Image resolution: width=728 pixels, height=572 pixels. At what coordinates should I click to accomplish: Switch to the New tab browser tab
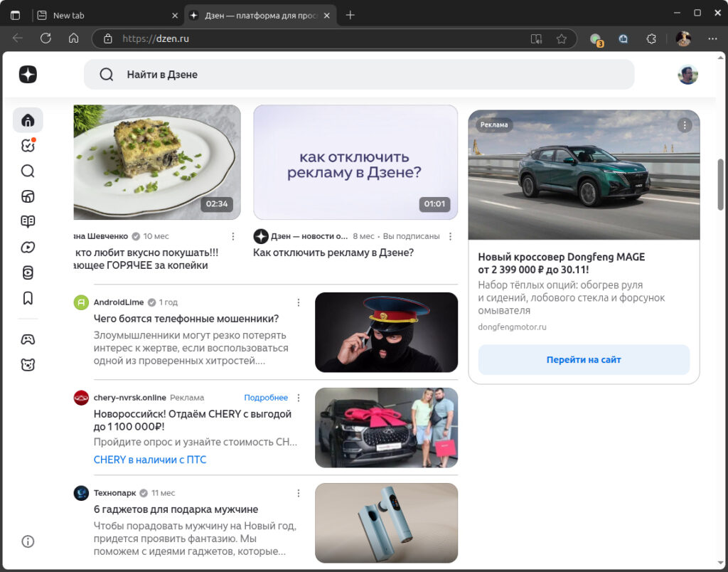click(x=107, y=15)
